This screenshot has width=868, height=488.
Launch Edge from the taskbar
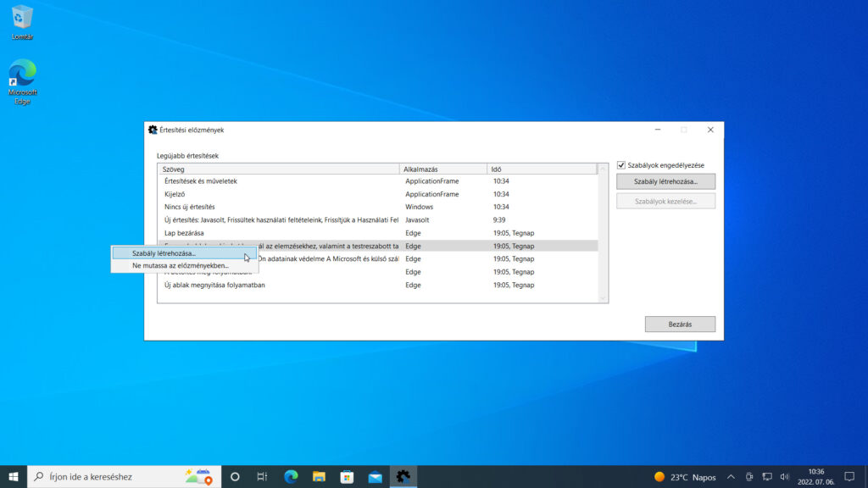click(x=291, y=476)
